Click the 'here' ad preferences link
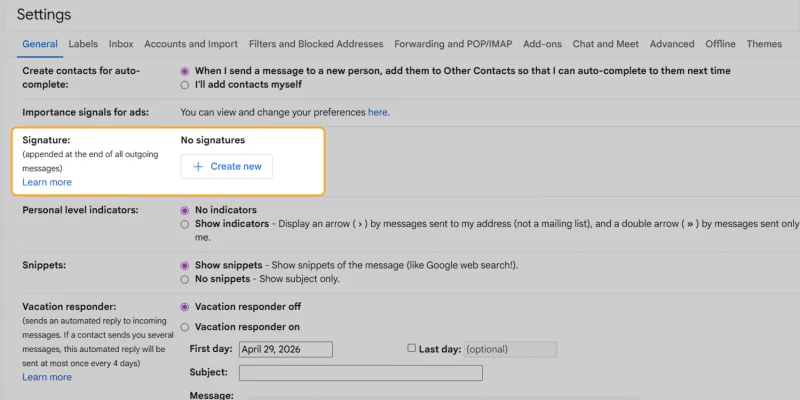 (378, 112)
